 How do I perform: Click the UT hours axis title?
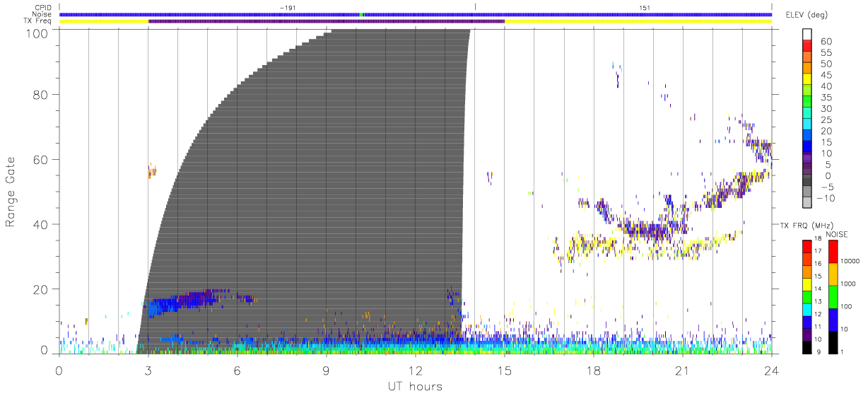pos(415,386)
